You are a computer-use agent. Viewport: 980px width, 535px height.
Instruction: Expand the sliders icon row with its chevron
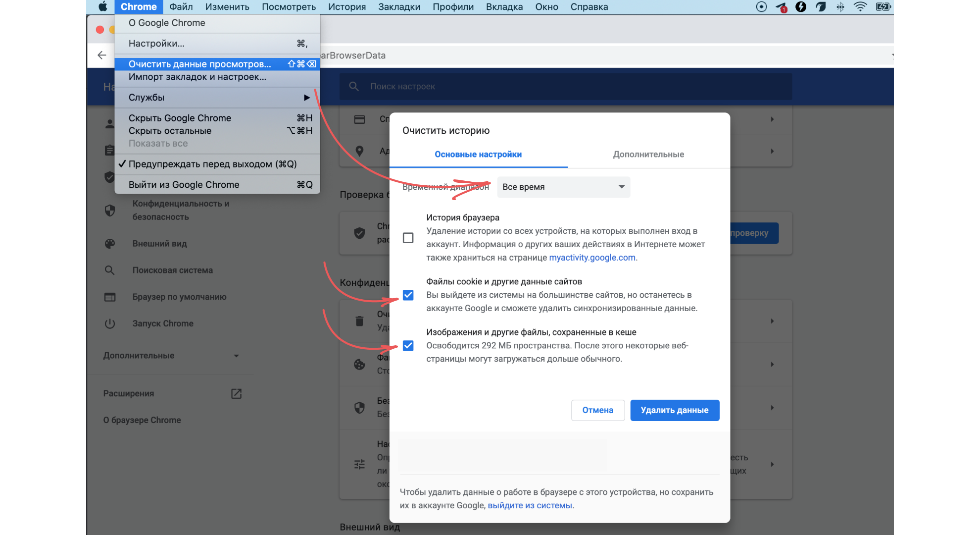click(x=772, y=464)
